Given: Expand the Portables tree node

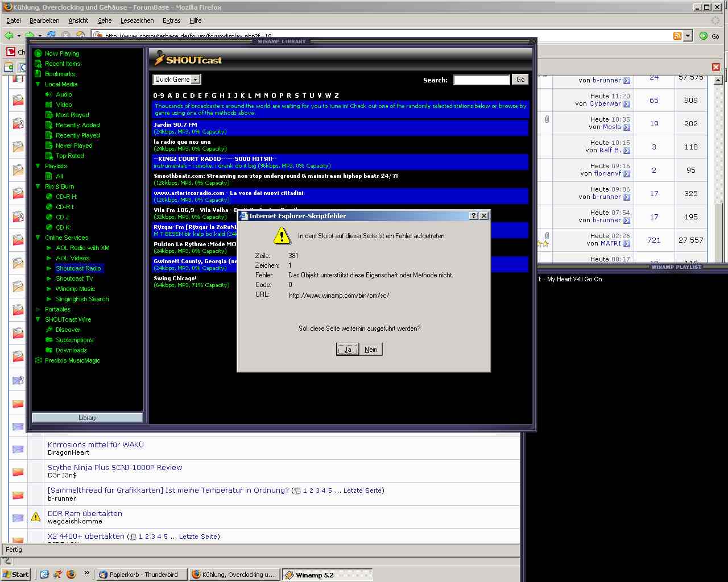Looking at the screenshot, I should [38, 309].
